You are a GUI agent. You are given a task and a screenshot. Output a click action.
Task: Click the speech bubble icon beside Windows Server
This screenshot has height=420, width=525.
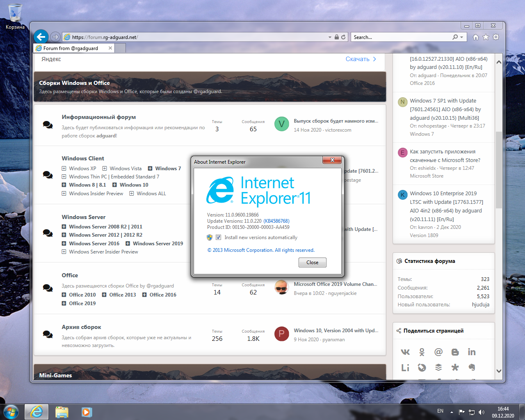click(x=48, y=233)
